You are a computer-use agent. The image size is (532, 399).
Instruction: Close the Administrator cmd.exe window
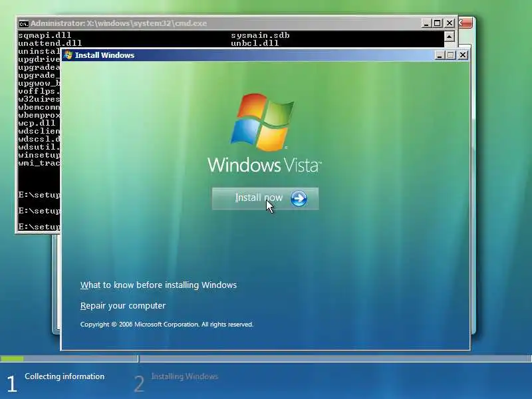450,23
